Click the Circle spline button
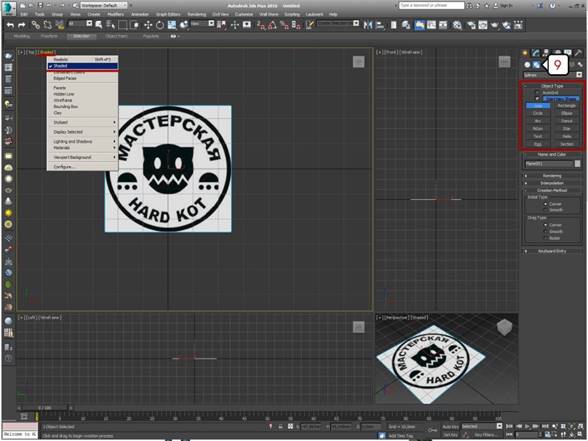The height and width of the screenshot is (441, 588). click(538, 113)
